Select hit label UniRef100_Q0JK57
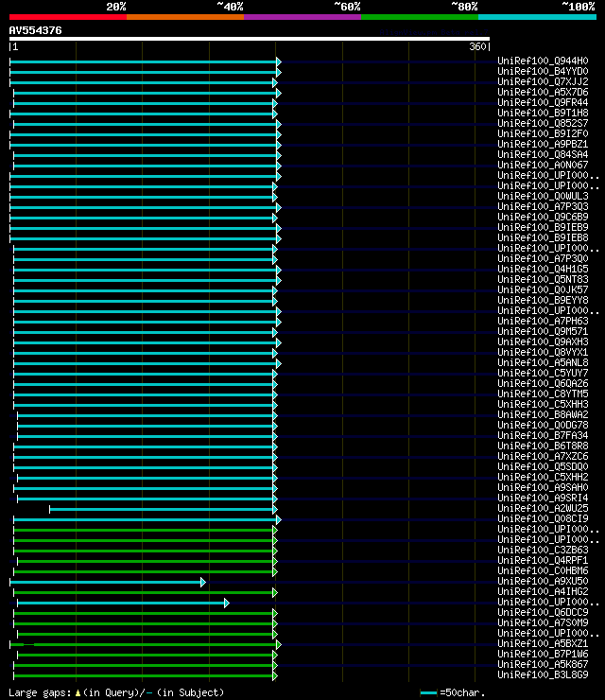The width and height of the screenshot is (605, 700). [543, 289]
